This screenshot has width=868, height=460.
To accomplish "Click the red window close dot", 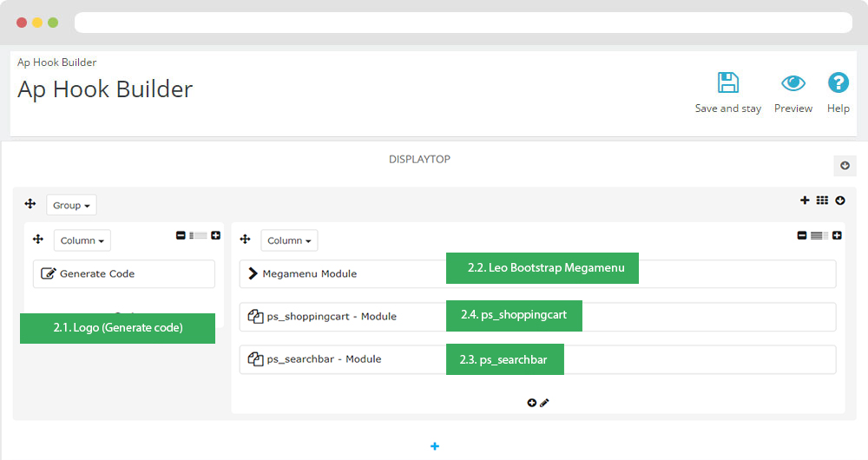I will coord(22,23).
